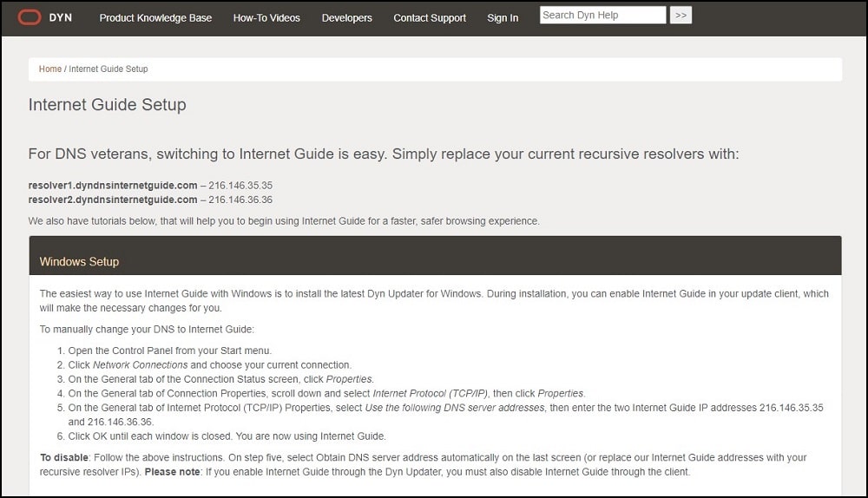Click the "We also have tutorials below" sentence

[284, 220]
